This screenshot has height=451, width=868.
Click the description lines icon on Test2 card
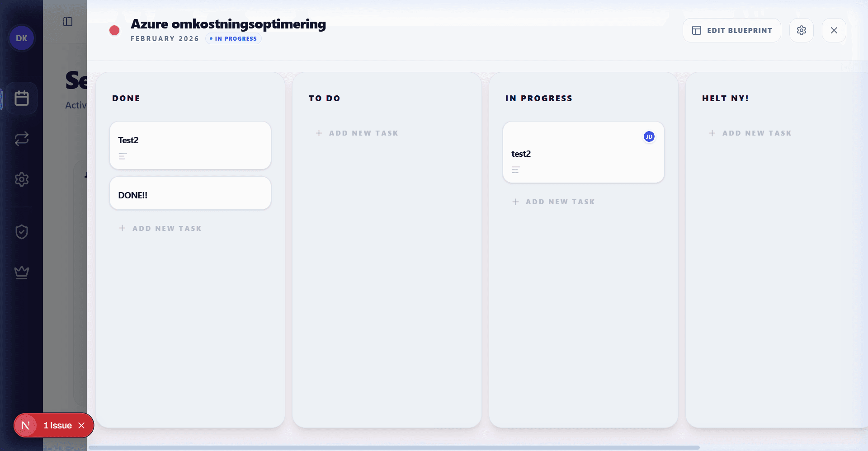(122, 156)
